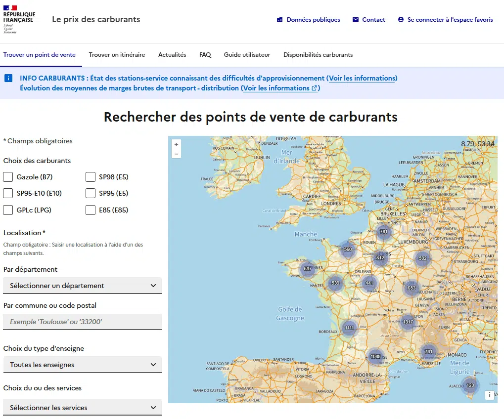Click Voir les informations about station difficulties
504x420 pixels.
362,78
